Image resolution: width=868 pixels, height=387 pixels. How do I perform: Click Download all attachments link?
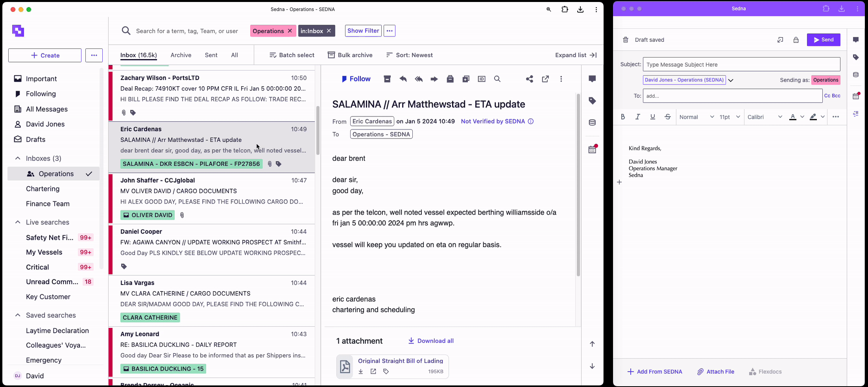431,341
